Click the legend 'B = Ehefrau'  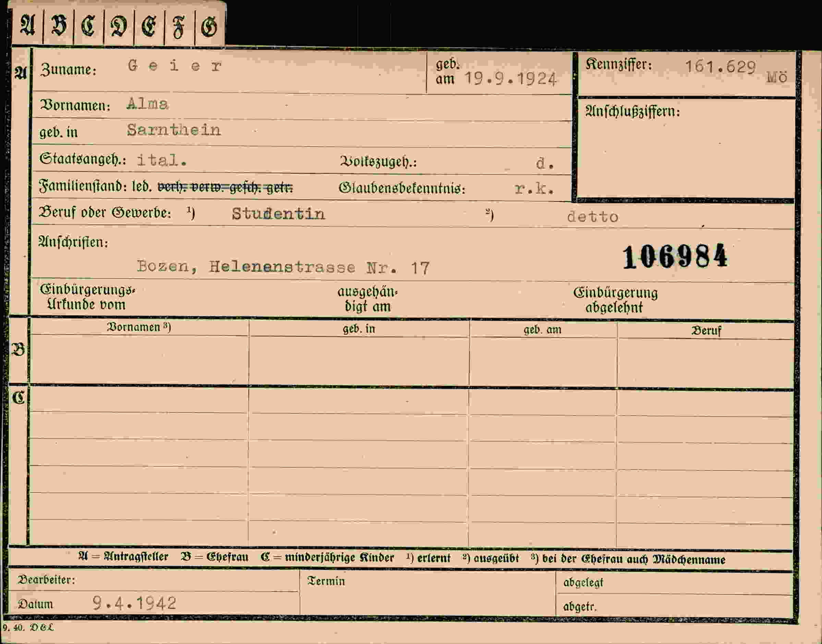215,557
